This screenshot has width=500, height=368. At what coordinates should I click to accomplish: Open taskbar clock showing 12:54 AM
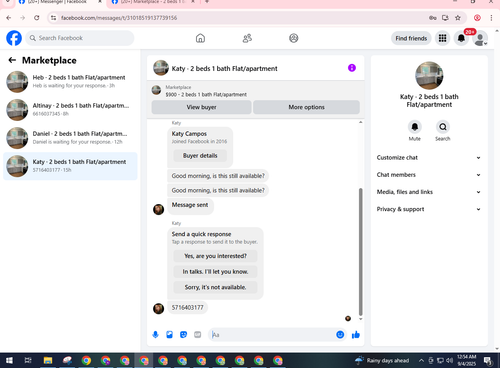[x=466, y=360]
